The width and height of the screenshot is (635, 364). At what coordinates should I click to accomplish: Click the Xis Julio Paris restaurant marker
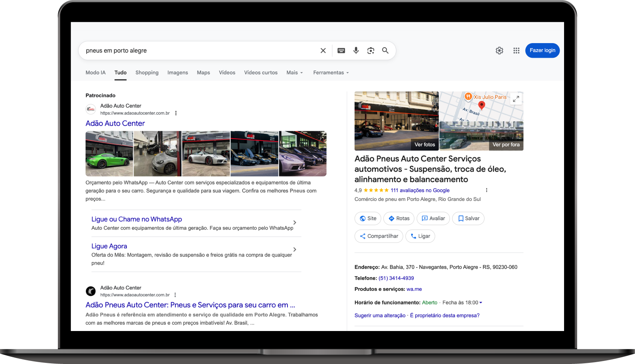(x=468, y=97)
